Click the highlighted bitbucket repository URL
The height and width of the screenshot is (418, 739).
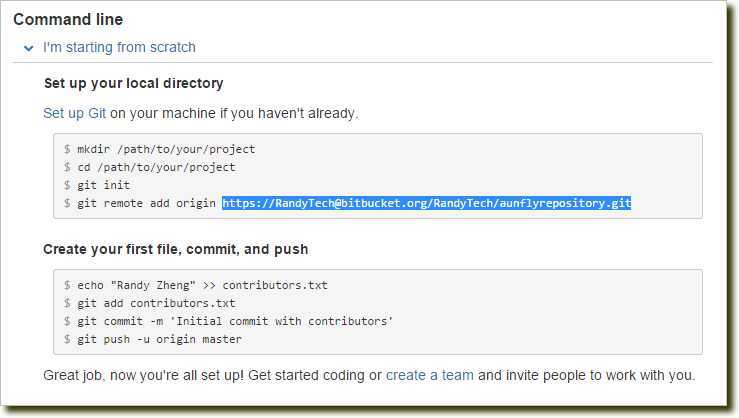(427, 203)
